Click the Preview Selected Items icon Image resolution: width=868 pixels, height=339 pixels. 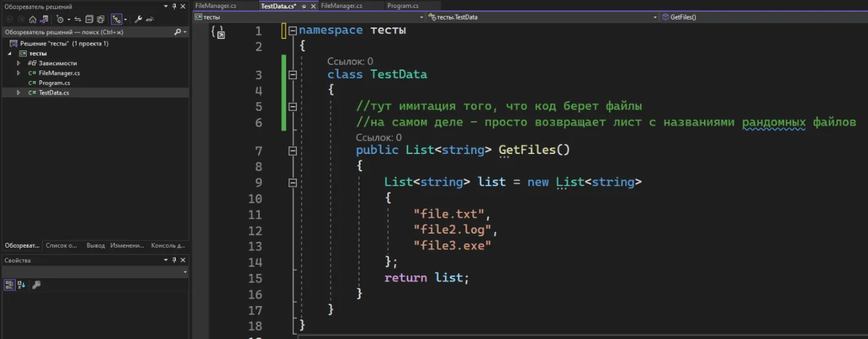point(150,19)
